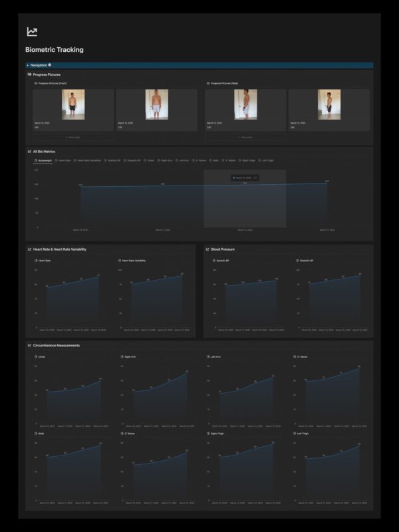The width and height of the screenshot is (399, 532).
Task: Click the Diastolic BP chart view icon
Action: pyautogui.click(x=296, y=261)
